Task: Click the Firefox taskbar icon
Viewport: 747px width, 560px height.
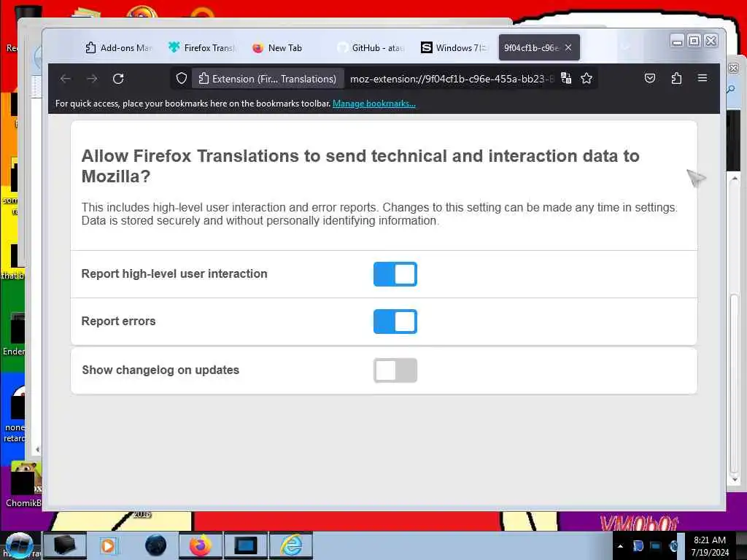Action: click(x=201, y=545)
